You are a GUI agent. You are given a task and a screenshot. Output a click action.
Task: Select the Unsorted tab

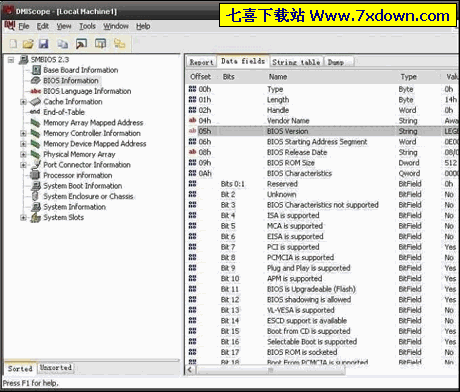click(56, 368)
